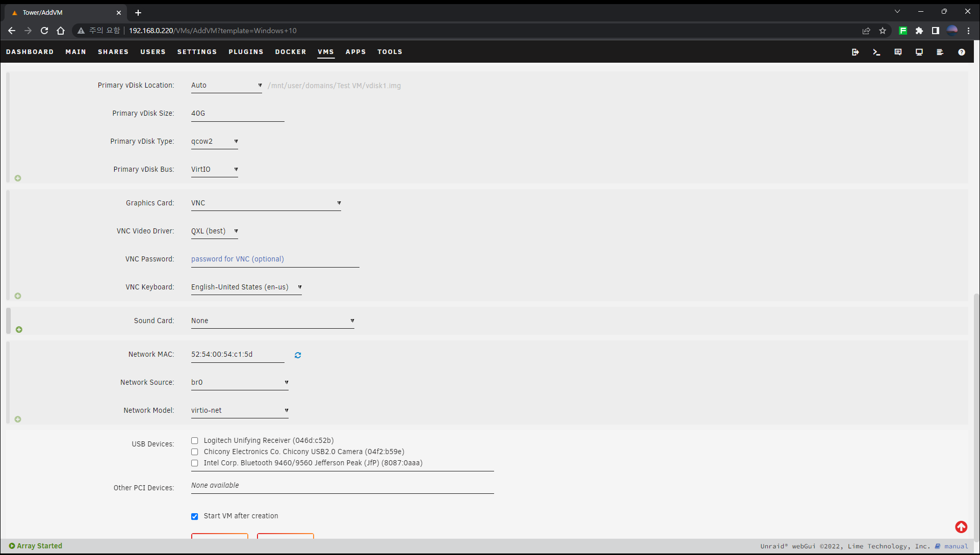The height and width of the screenshot is (555, 980).
Task: Toggle the help question mark icon
Action: 961,52
